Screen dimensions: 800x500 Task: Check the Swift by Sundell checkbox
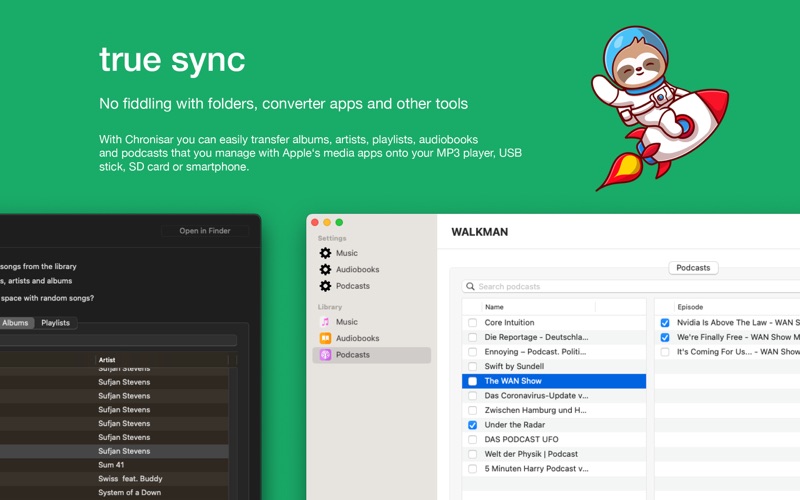tap(472, 366)
